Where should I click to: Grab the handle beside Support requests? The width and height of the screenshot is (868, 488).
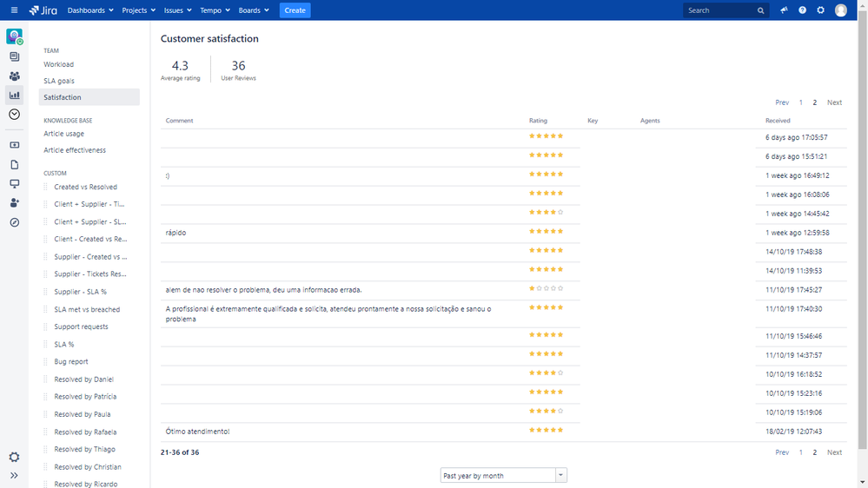(45, 327)
